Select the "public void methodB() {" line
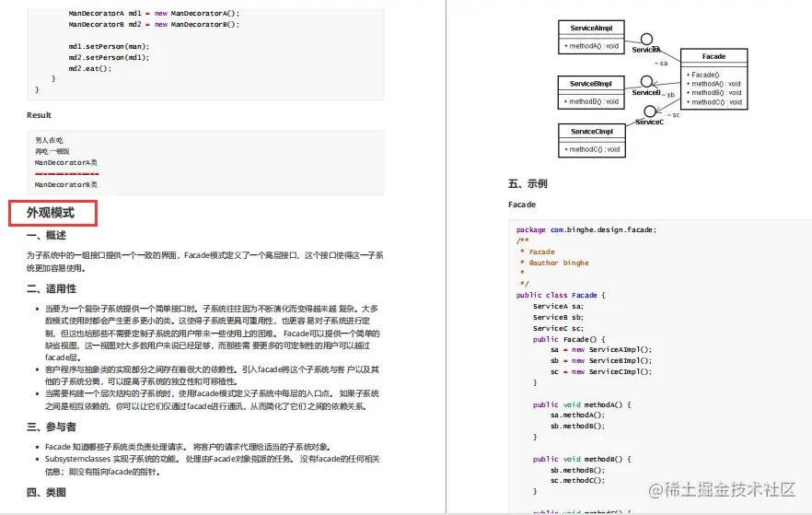Image resolution: width=812 pixels, height=515 pixels. click(x=582, y=459)
